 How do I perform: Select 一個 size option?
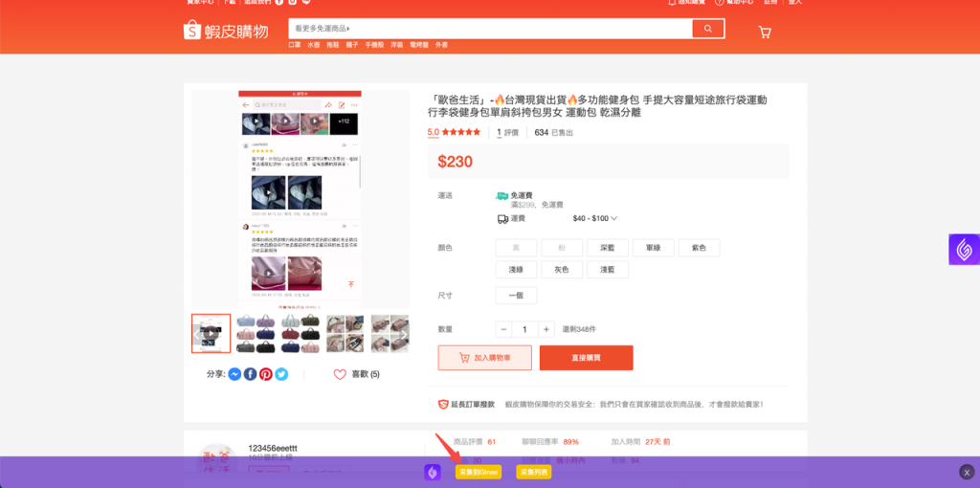pyautogui.click(x=516, y=296)
